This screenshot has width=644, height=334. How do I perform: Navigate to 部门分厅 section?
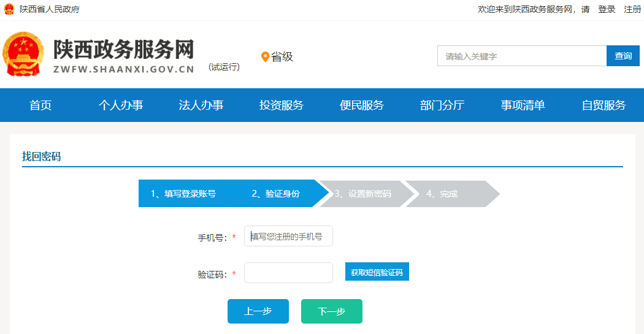[442, 105]
